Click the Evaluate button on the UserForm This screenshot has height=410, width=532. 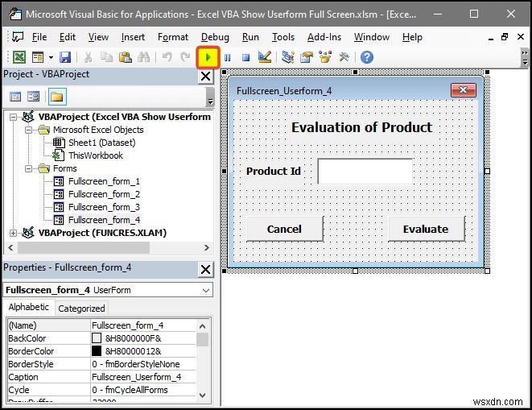(x=426, y=230)
